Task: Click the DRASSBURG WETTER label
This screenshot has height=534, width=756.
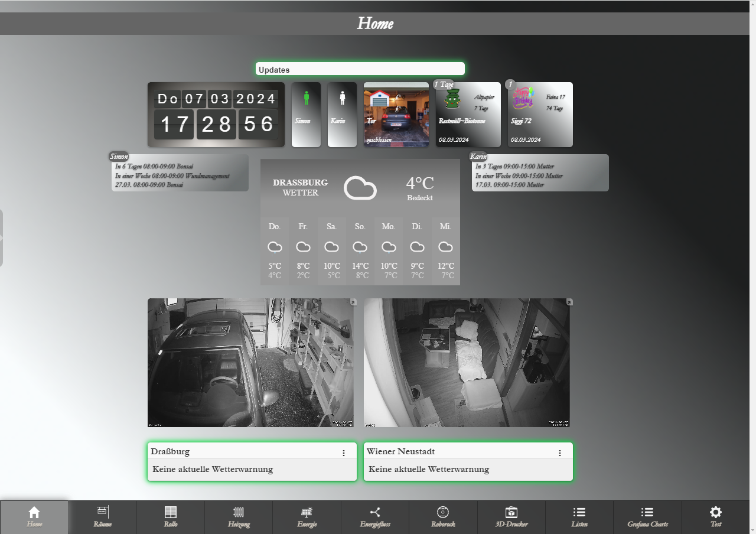Action: (300, 188)
